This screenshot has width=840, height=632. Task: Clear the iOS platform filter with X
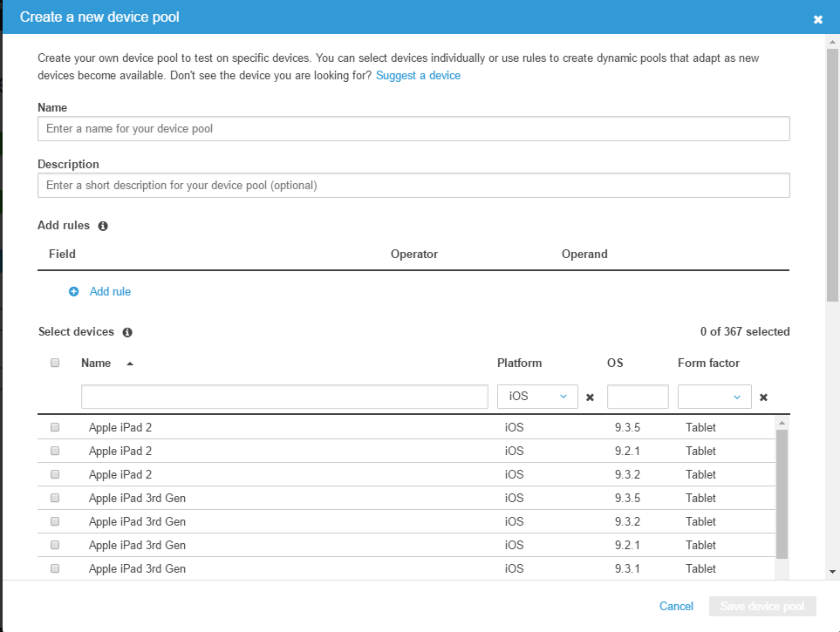point(590,398)
